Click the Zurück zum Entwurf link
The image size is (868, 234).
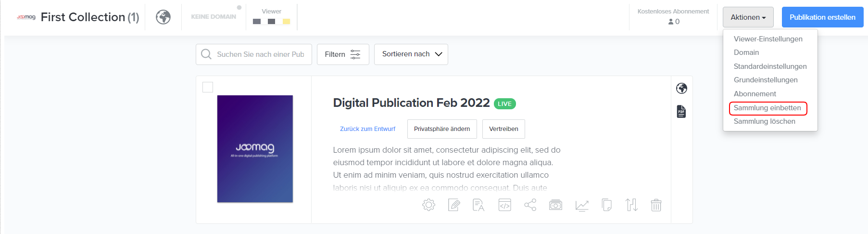coord(367,129)
